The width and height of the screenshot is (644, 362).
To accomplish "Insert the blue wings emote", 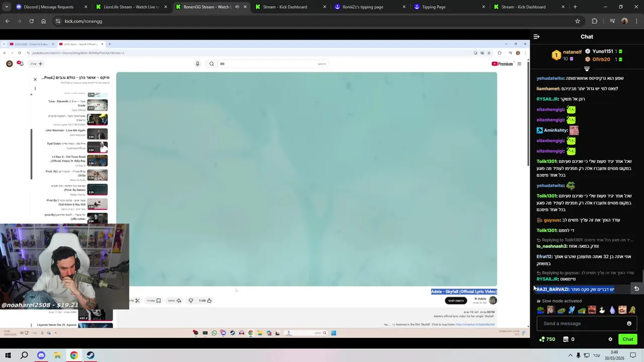I will click(572, 310).
